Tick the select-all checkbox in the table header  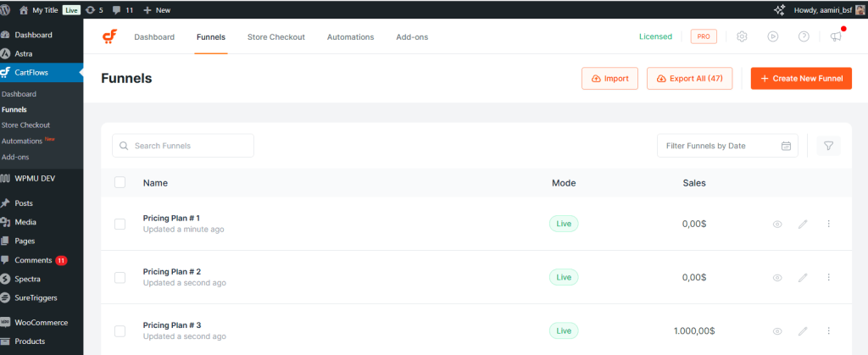[x=120, y=182]
